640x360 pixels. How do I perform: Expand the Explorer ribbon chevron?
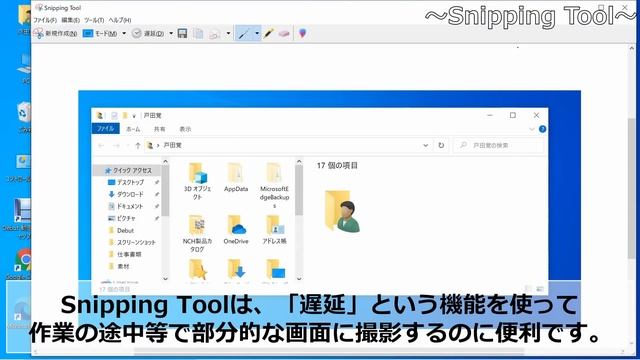[531, 129]
